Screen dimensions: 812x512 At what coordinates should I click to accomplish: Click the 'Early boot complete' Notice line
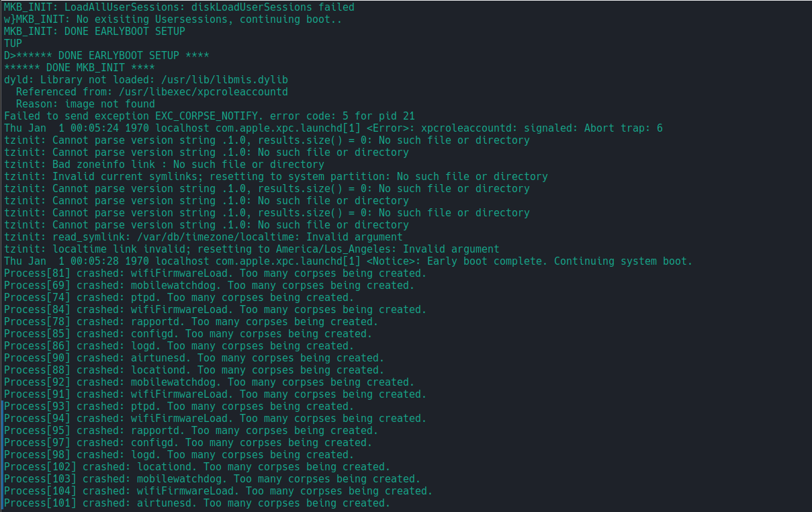348,261
